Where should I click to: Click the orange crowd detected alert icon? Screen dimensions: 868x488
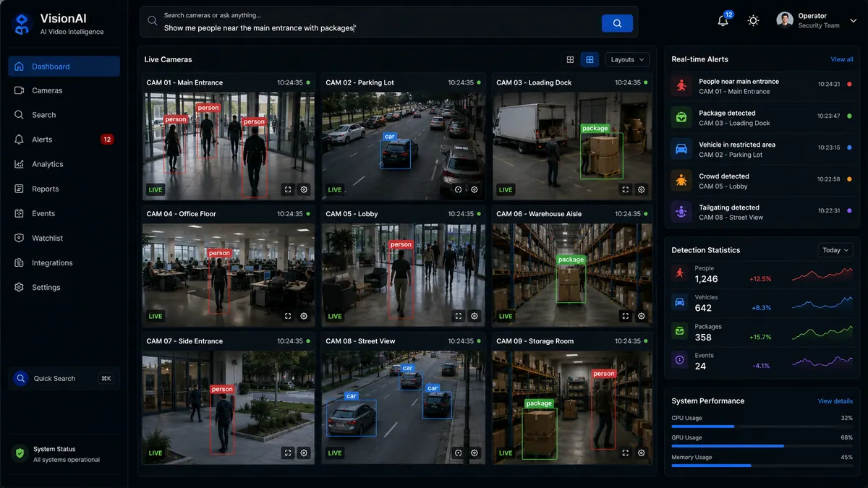(681, 181)
